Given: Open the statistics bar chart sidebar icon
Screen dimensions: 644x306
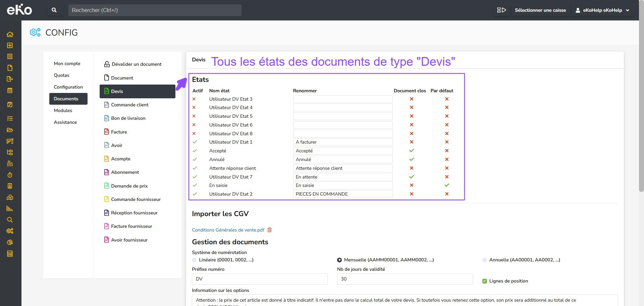Looking at the screenshot, I should click(10, 209).
